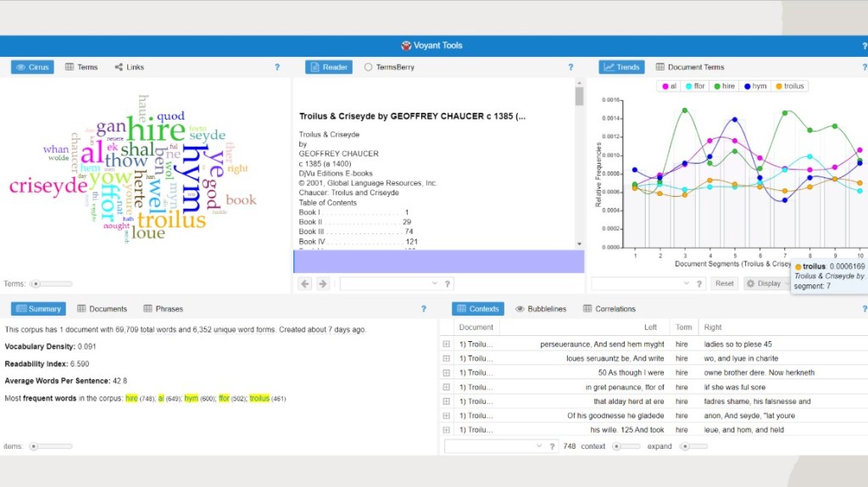Click the Reset button in Trends
Image resolution: width=868 pixels, height=487 pixels.
click(724, 283)
